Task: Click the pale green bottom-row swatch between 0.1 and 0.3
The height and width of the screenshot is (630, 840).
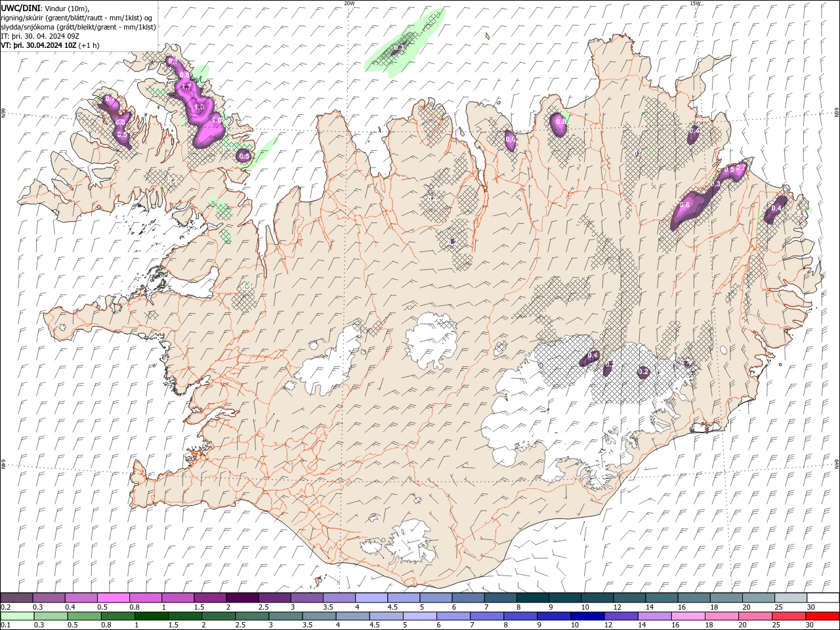Action: click(x=17, y=616)
